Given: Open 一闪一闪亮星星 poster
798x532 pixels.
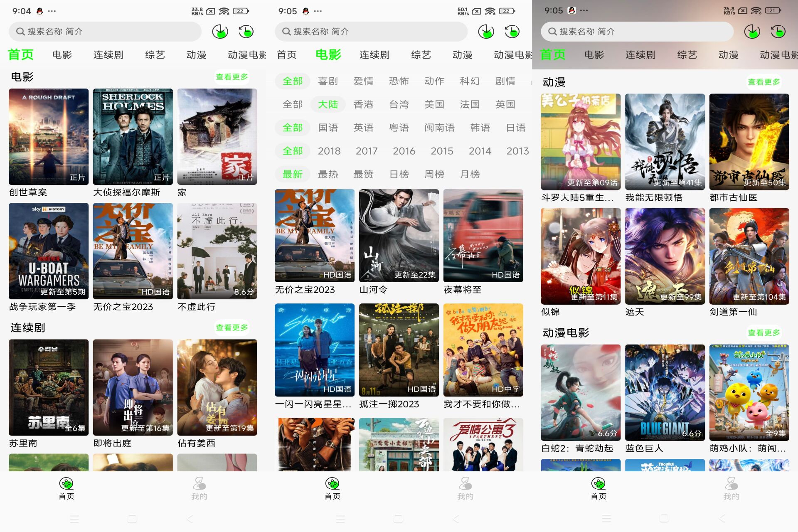Looking at the screenshot, I should point(315,350).
